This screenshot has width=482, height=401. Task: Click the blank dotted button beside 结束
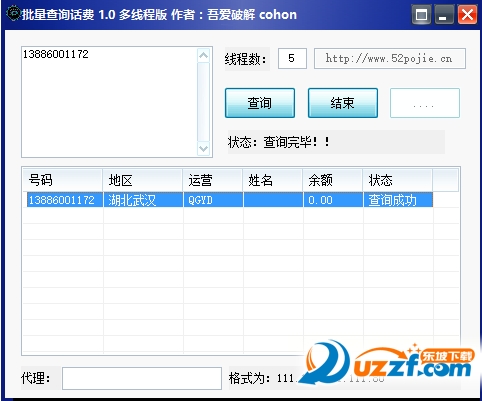[425, 103]
